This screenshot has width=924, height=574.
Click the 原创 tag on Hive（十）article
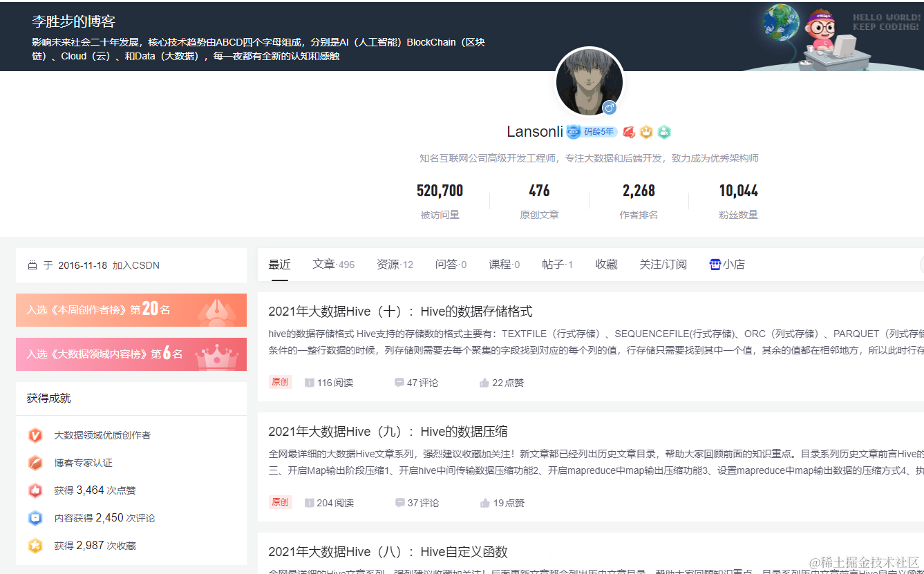tap(281, 382)
